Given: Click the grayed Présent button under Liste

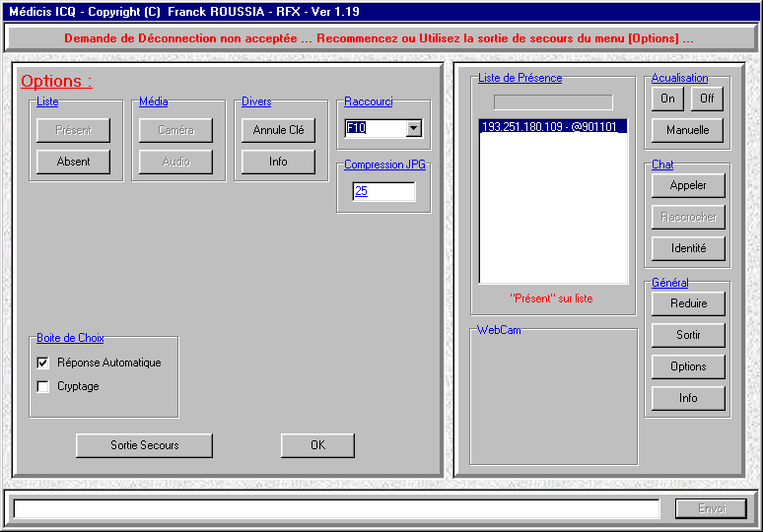Looking at the screenshot, I should [74, 130].
